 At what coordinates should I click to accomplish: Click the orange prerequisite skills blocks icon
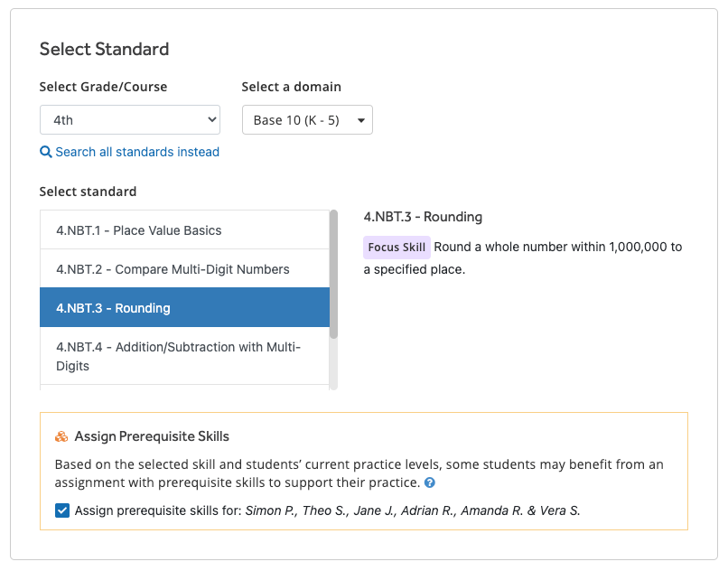tap(61, 437)
